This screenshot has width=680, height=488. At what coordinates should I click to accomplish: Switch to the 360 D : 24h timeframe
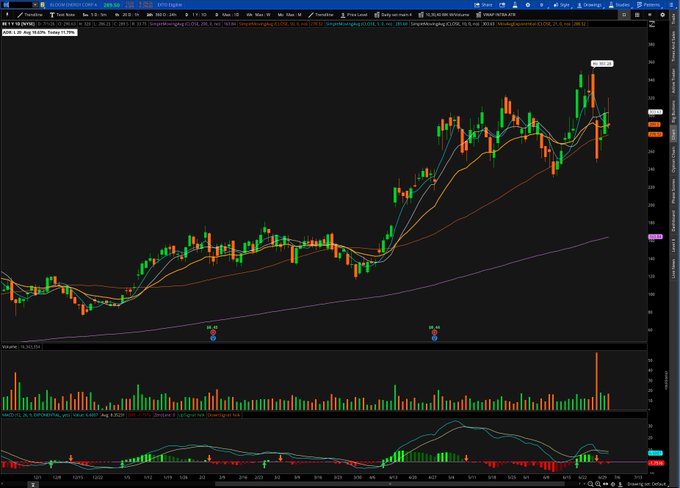click(161, 15)
